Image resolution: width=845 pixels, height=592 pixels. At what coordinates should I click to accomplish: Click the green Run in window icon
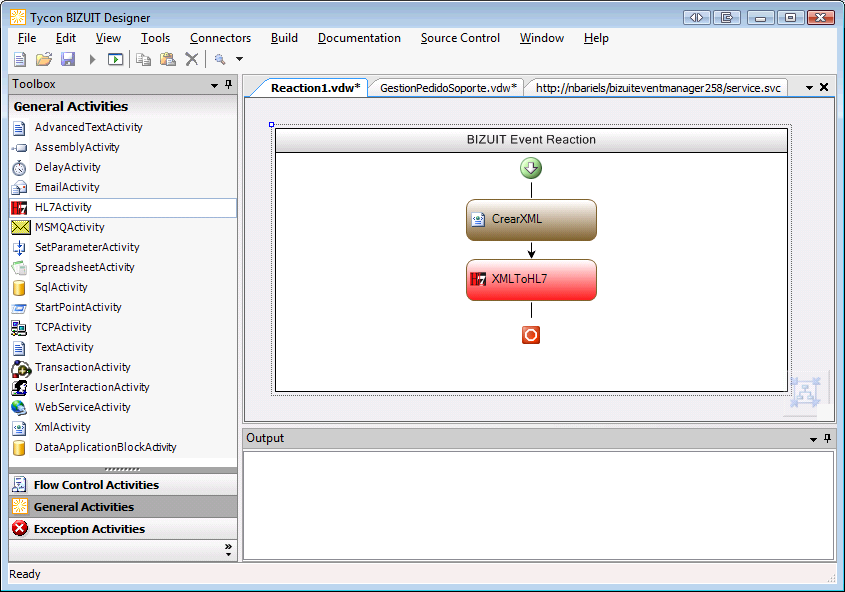pos(115,59)
